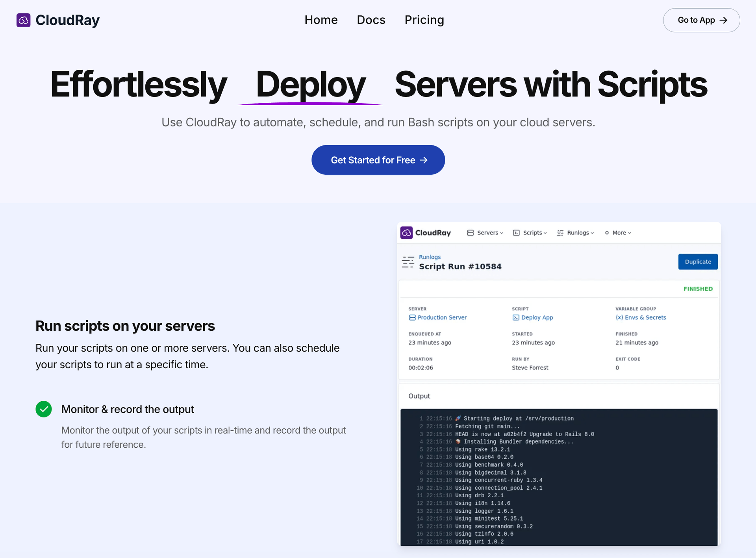The width and height of the screenshot is (756, 558).
Task: Click the server icon next to Production Server
Action: (412, 317)
